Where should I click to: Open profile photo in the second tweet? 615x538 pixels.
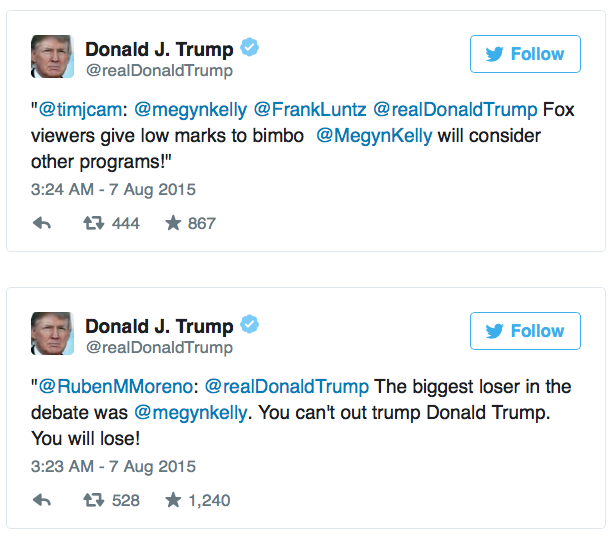point(53,334)
